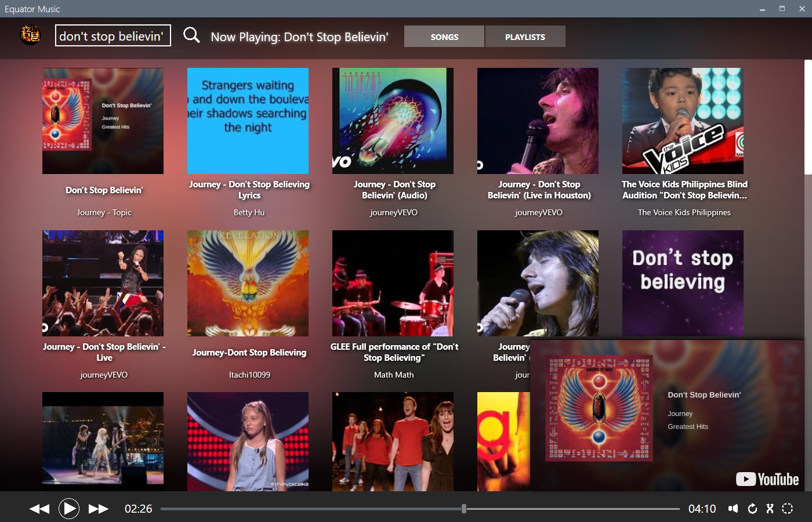The height and width of the screenshot is (522, 812).
Task: Skip to the next track
Action: click(99, 508)
